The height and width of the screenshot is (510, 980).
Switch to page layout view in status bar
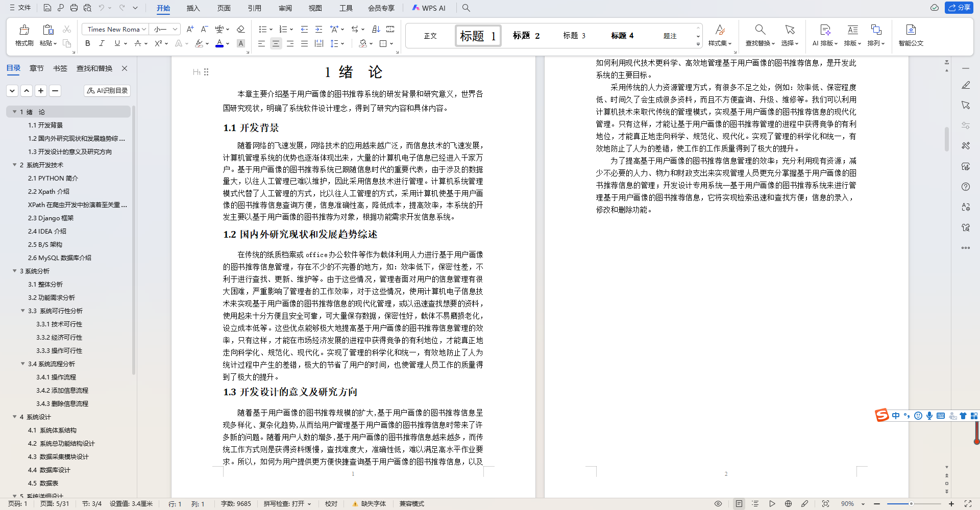tap(739, 503)
